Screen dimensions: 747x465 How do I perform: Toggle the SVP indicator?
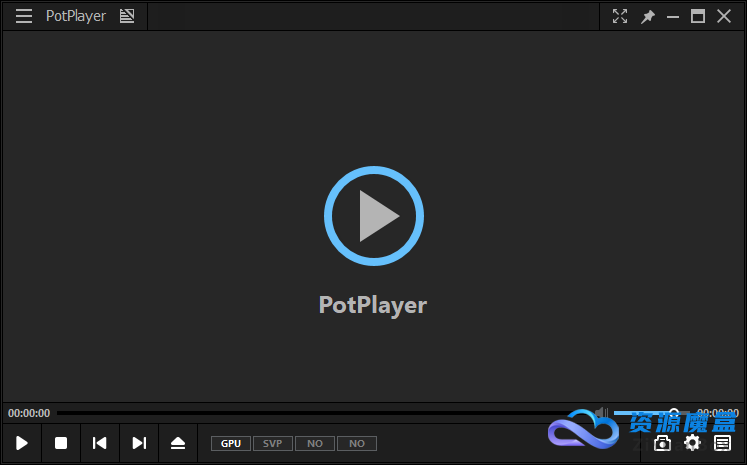(272, 443)
